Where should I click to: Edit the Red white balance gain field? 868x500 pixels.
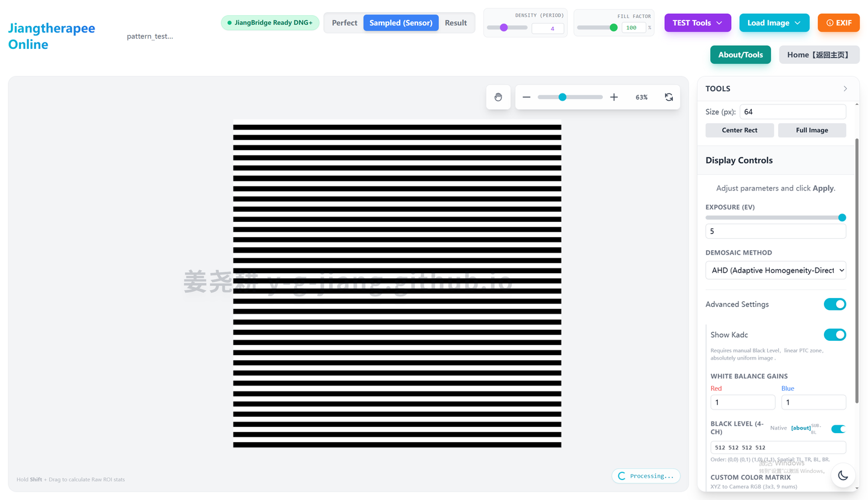[x=743, y=402]
